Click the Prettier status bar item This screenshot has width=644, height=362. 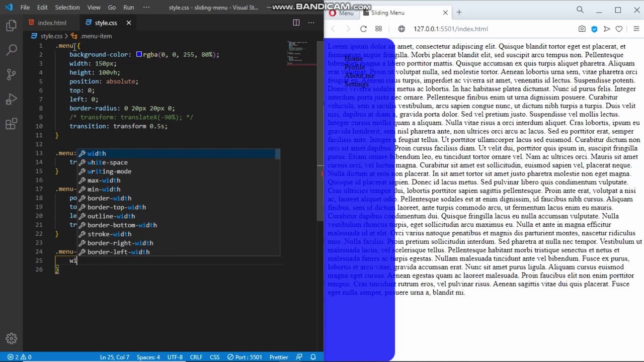[279, 357]
